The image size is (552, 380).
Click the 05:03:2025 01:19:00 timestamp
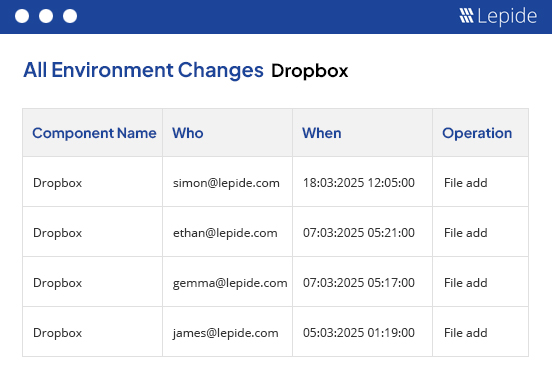point(359,333)
